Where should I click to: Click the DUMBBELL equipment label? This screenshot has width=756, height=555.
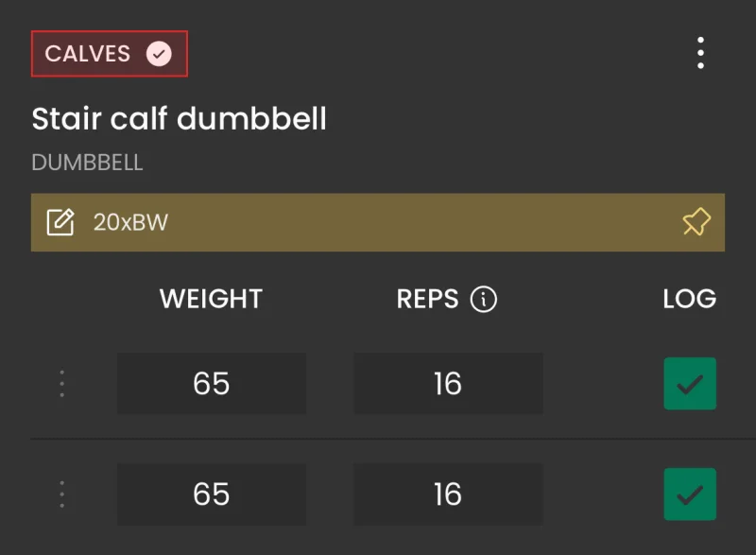pyautogui.click(x=87, y=163)
